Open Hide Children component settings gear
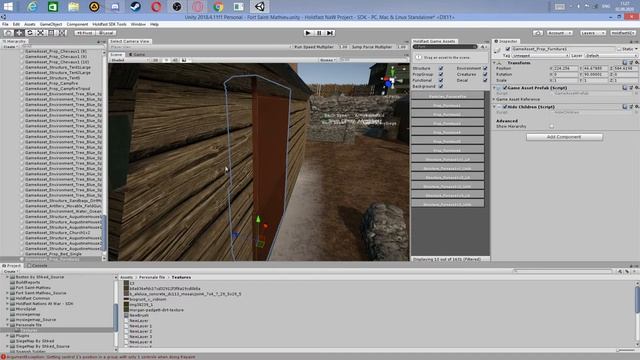Screen dimensions: 640x360 click(x=636, y=107)
